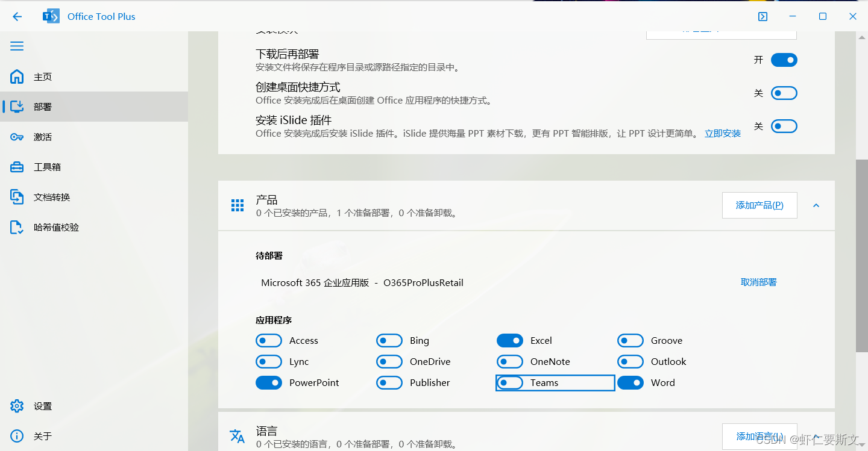Click the 应用程序 heading

(274, 320)
